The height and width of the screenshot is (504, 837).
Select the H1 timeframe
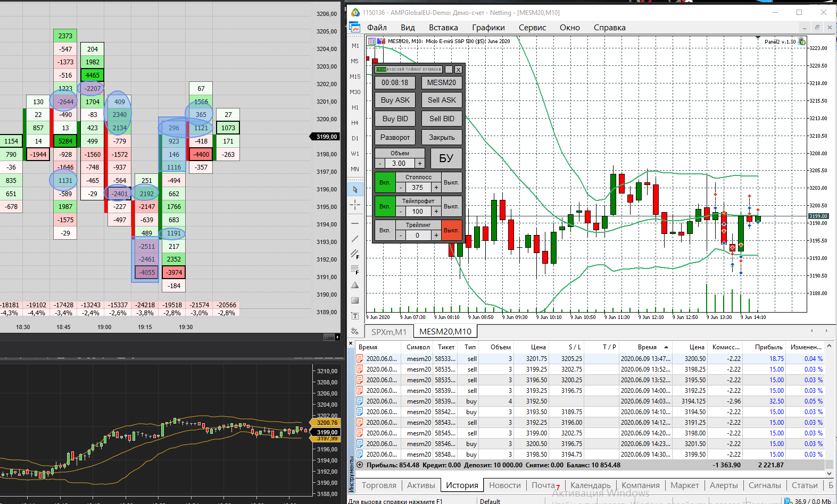pos(355,107)
